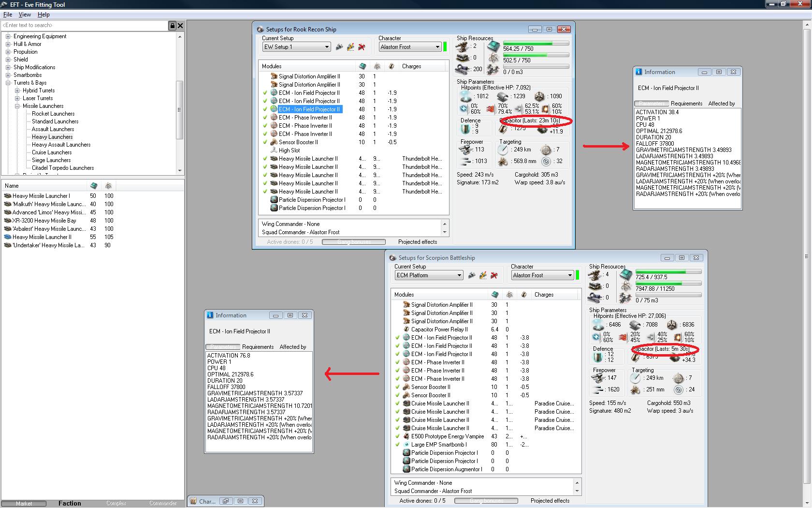Select the Heavy Missile Launcher I item icon
The image size is (812, 508).
click(x=8, y=196)
